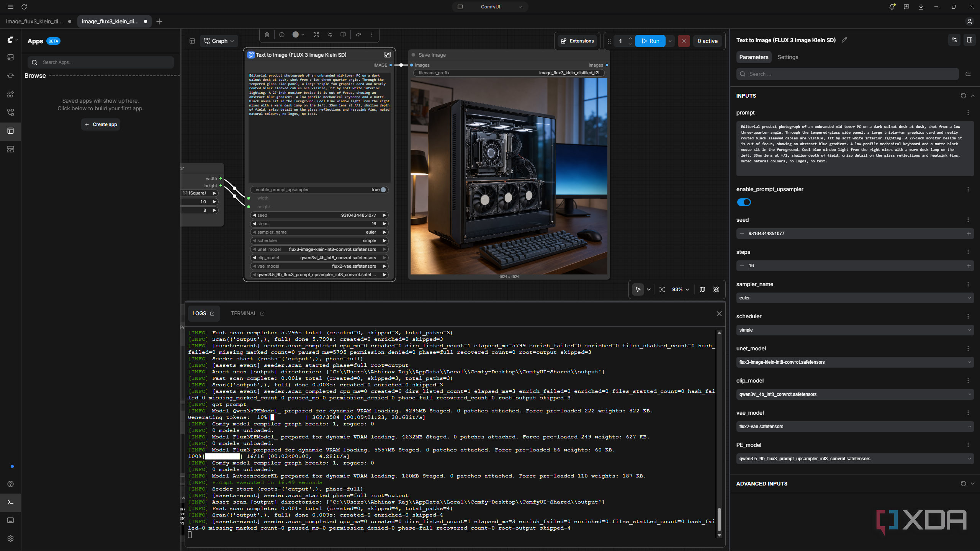980x551 pixels.
Task: Open the sampler_name euler dropdown
Action: (x=855, y=298)
